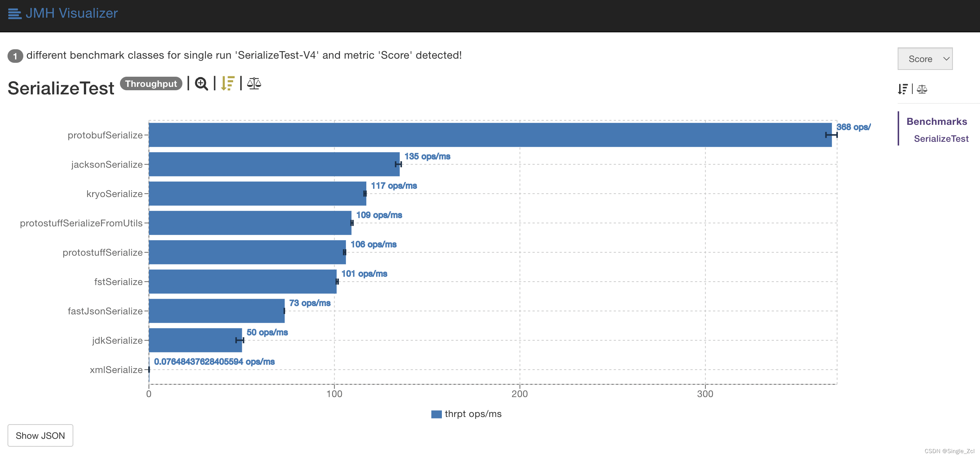Click the sidebar sort order icon
The image size is (980, 458).
point(903,89)
